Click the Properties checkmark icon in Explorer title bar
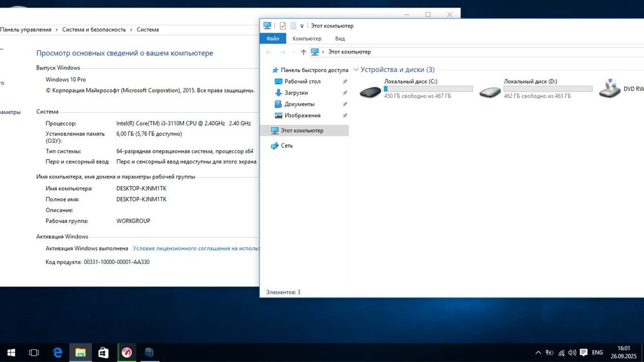Image resolution: width=644 pixels, height=362 pixels. [x=283, y=26]
